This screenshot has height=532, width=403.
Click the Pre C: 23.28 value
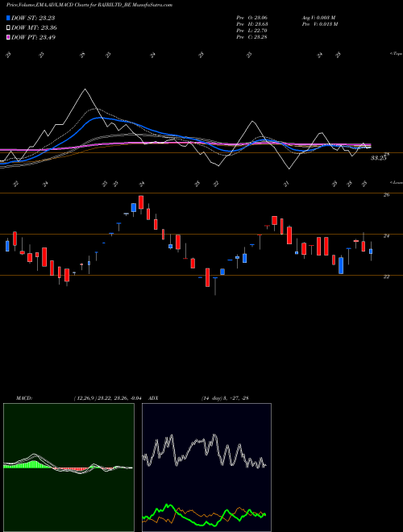tap(251, 37)
